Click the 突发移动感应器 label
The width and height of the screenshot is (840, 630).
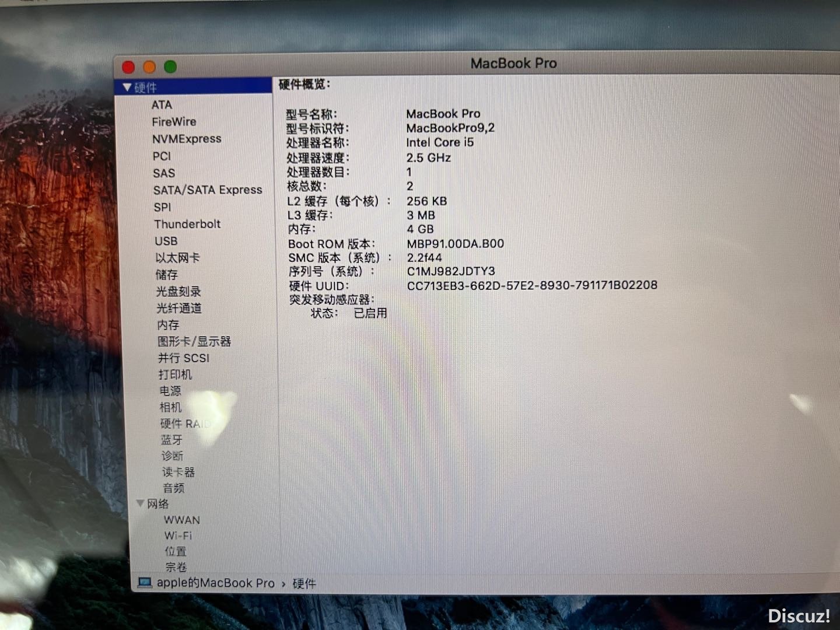pos(332,300)
